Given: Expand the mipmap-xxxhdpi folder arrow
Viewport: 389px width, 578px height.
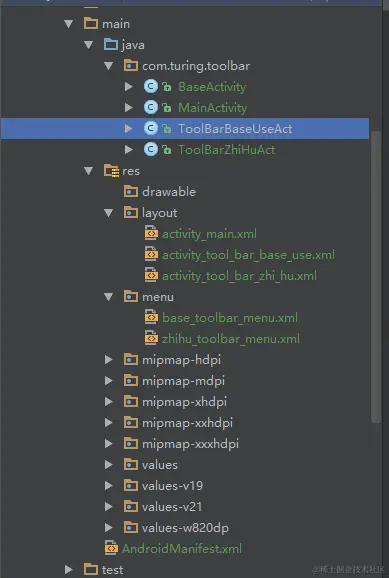Looking at the screenshot, I should pos(108,444).
